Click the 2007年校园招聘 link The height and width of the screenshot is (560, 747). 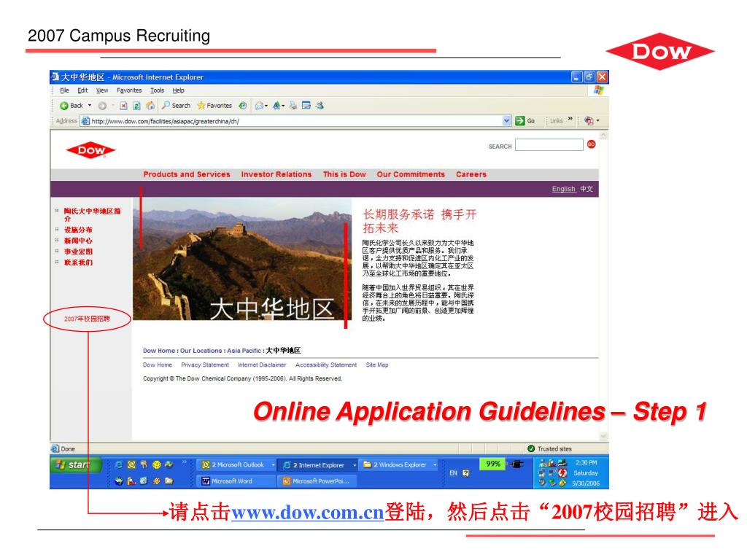88,319
